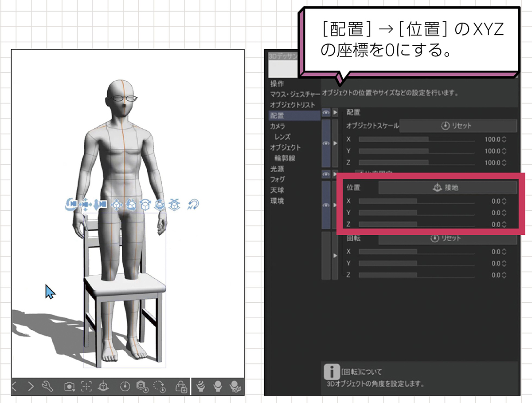This screenshot has height=403, width=532.
Task: Click the snap-to-ground magnet icon on the manipulator
Action: tap(193, 204)
